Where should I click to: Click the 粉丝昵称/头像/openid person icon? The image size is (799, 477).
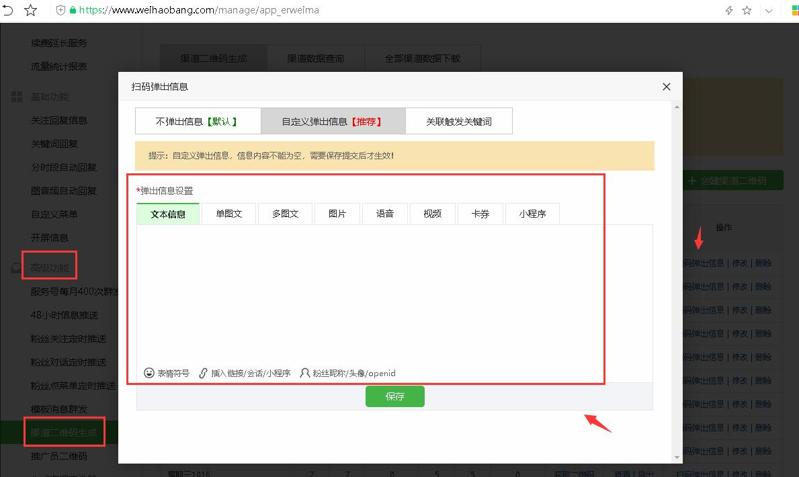(305, 373)
